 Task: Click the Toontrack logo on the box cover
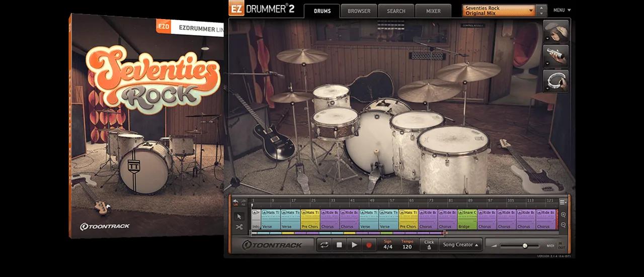[x=105, y=226]
